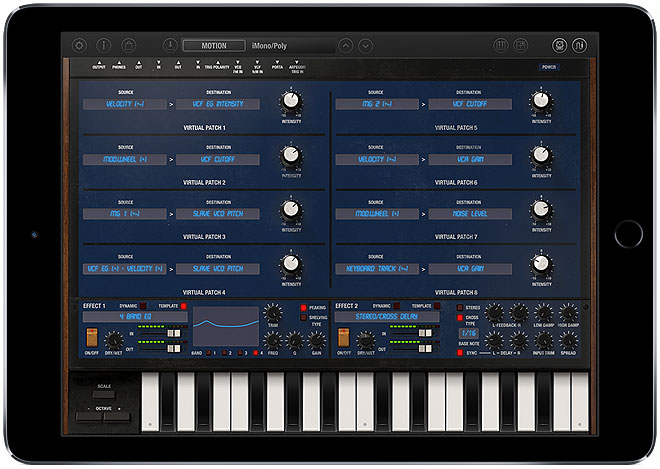Viewport: 660px width, 469px height.
Task: Toggle the Sync button in Effect 2
Action: [x=460, y=352]
